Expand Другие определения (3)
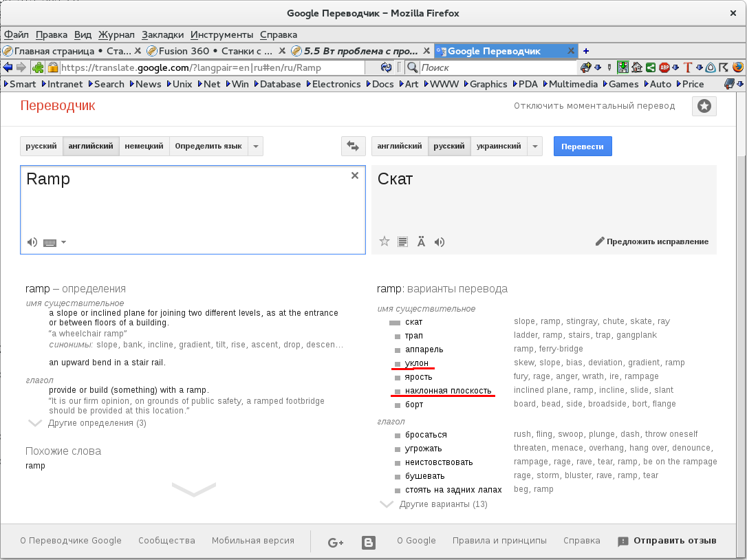 pos(97,423)
